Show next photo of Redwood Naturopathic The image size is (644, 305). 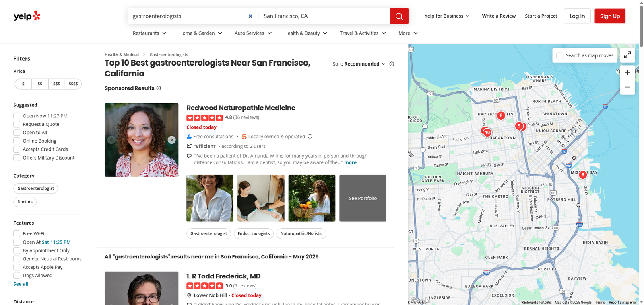171,140
